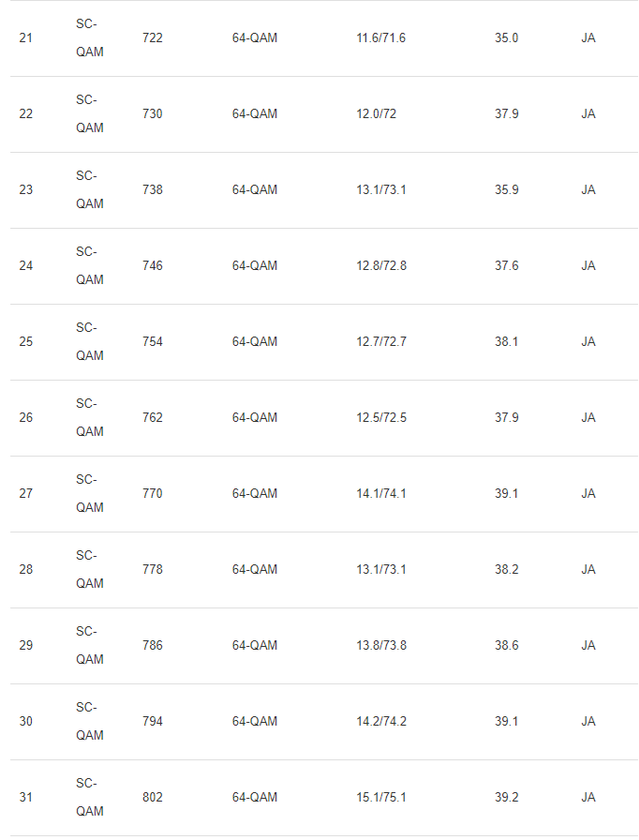The width and height of the screenshot is (639, 840).
Task: Select power value 12.0/72
Action: click(376, 114)
